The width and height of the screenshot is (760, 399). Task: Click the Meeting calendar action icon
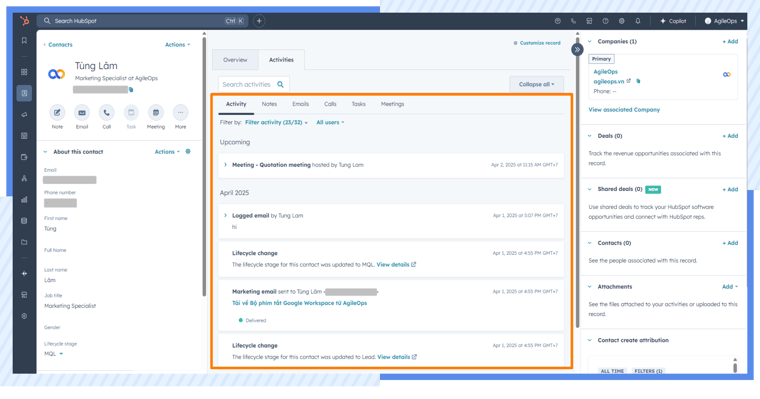point(156,112)
